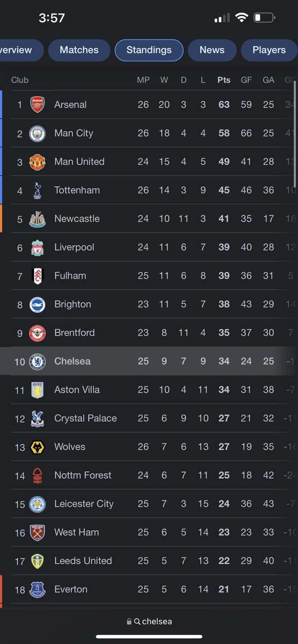
Task: Switch to the Matches tab
Action: (79, 50)
